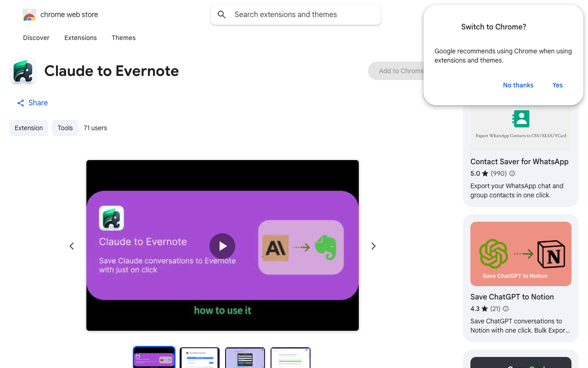Click the 'Export your WhatsApp chat' description
The width and height of the screenshot is (588, 368).
click(x=517, y=190)
